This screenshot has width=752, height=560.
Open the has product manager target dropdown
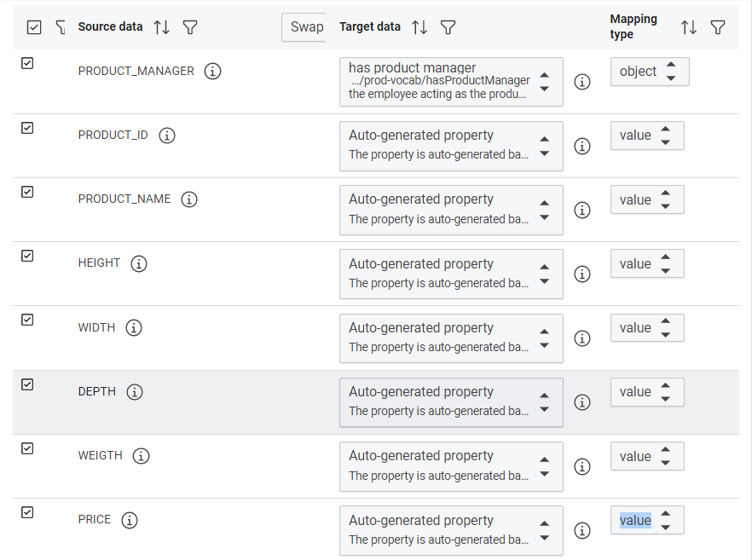click(451, 82)
